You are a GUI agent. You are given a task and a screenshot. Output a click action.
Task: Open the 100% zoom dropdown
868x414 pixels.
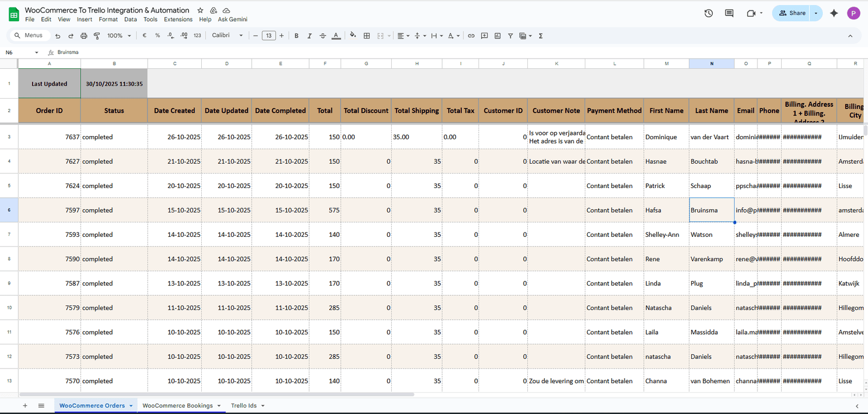coord(119,36)
